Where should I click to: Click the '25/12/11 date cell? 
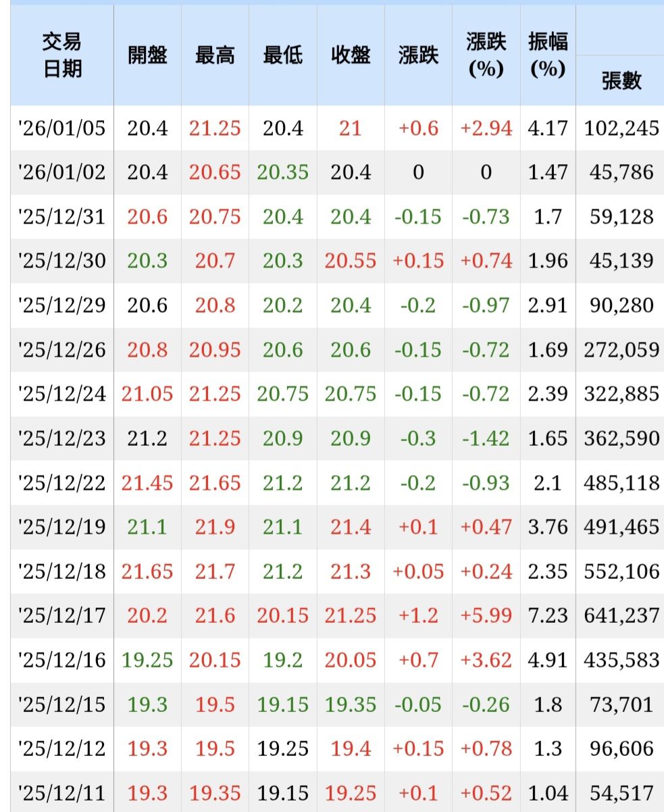click(62, 792)
